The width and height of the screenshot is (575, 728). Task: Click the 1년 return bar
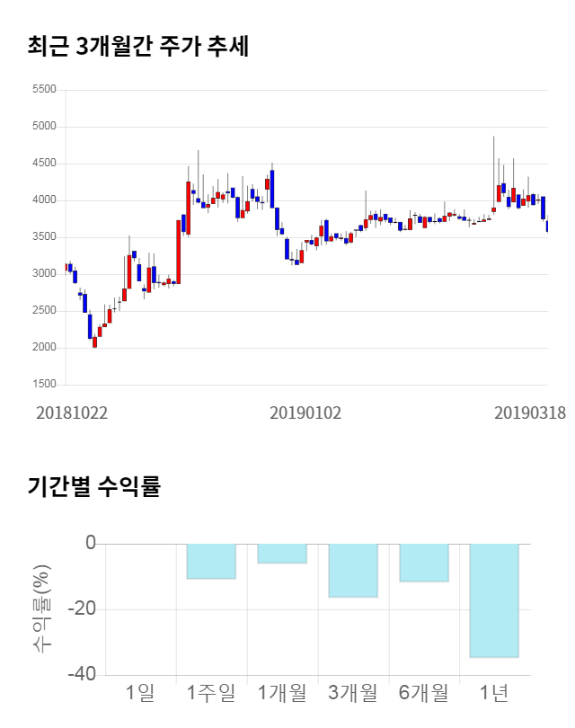[x=495, y=600]
